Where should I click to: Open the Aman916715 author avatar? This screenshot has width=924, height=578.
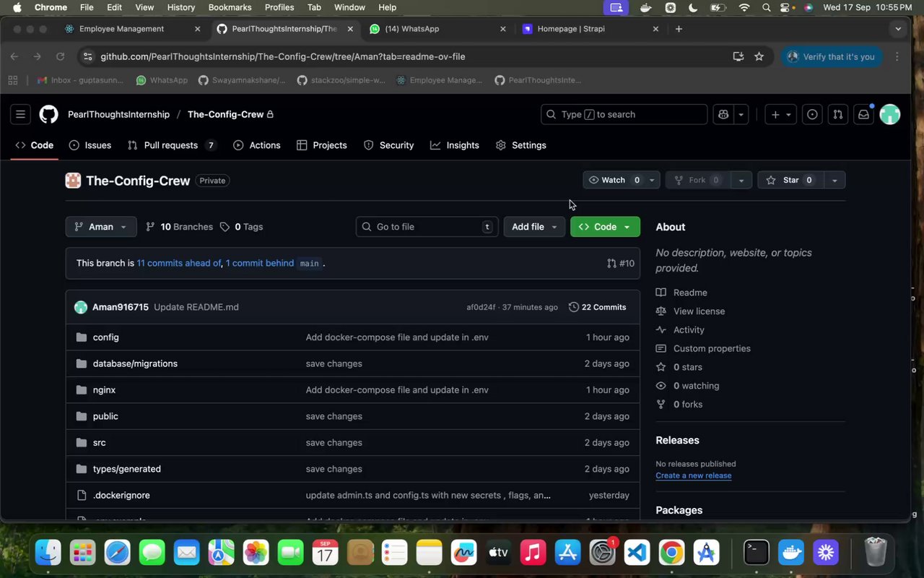pos(81,307)
